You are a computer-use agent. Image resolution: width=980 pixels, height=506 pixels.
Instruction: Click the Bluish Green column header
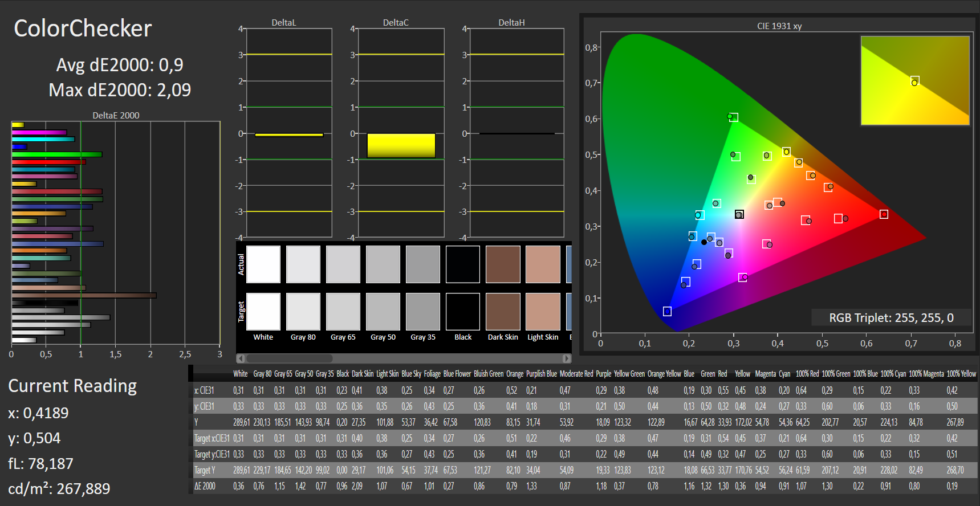pos(489,374)
